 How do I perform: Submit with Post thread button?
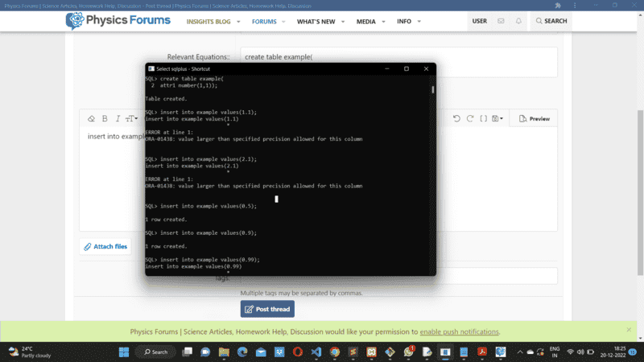267,309
